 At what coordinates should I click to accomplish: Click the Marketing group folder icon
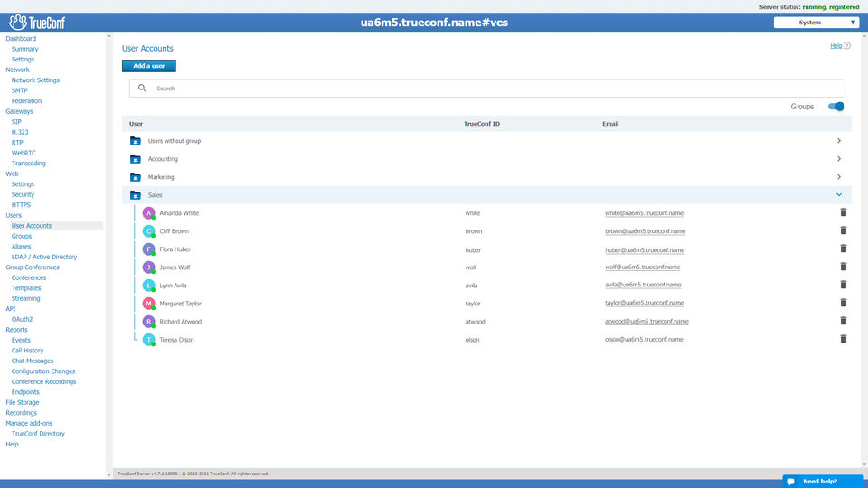click(135, 177)
